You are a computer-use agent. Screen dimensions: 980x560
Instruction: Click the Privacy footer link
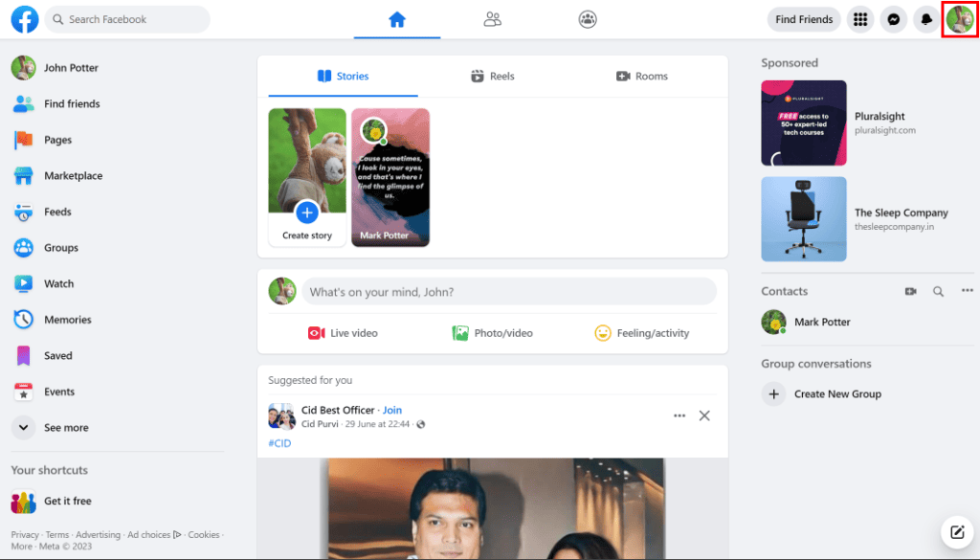coord(24,535)
